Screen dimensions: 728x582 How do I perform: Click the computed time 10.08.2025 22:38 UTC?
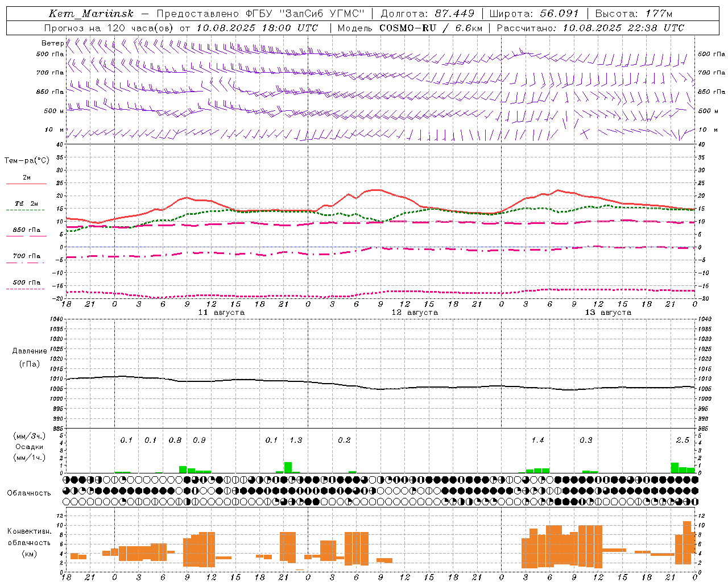pos(623,28)
